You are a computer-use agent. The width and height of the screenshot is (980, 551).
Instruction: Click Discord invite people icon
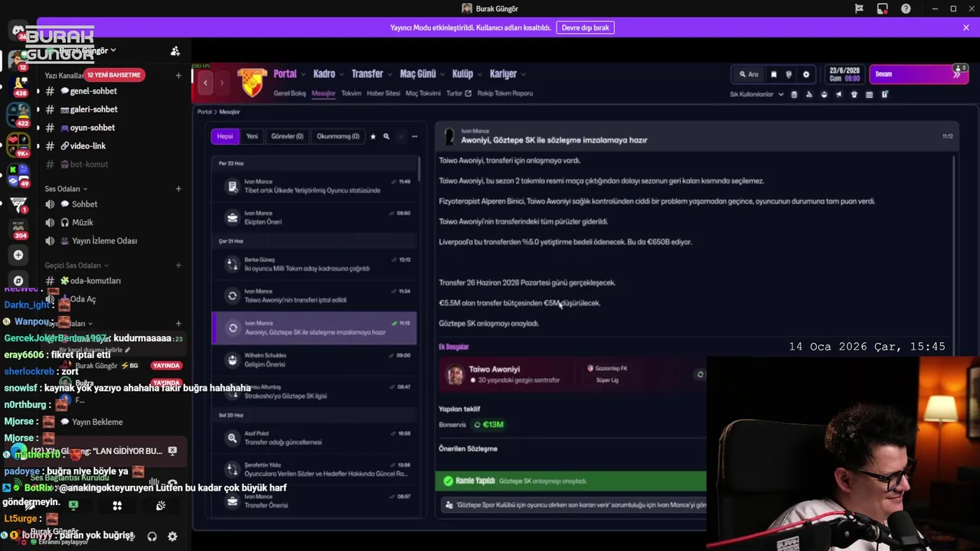175,51
